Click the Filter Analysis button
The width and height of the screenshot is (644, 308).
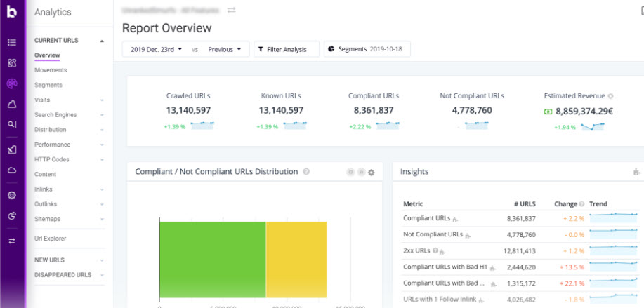(x=286, y=49)
